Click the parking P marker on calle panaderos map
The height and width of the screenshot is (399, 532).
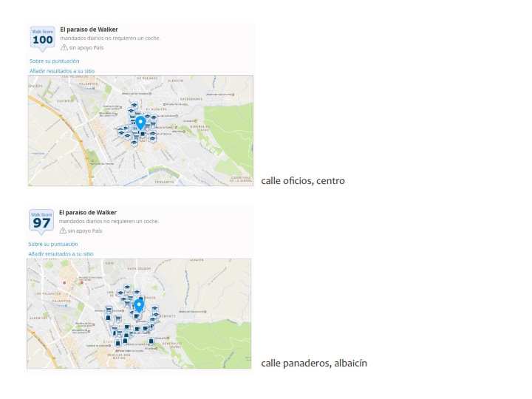coord(152,326)
